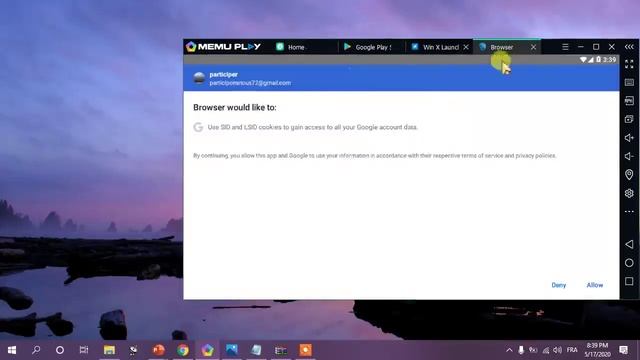The height and width of the screenshot is (360, 640).
Task: Tap the Android recent apps square
Action: click(629, 281)
